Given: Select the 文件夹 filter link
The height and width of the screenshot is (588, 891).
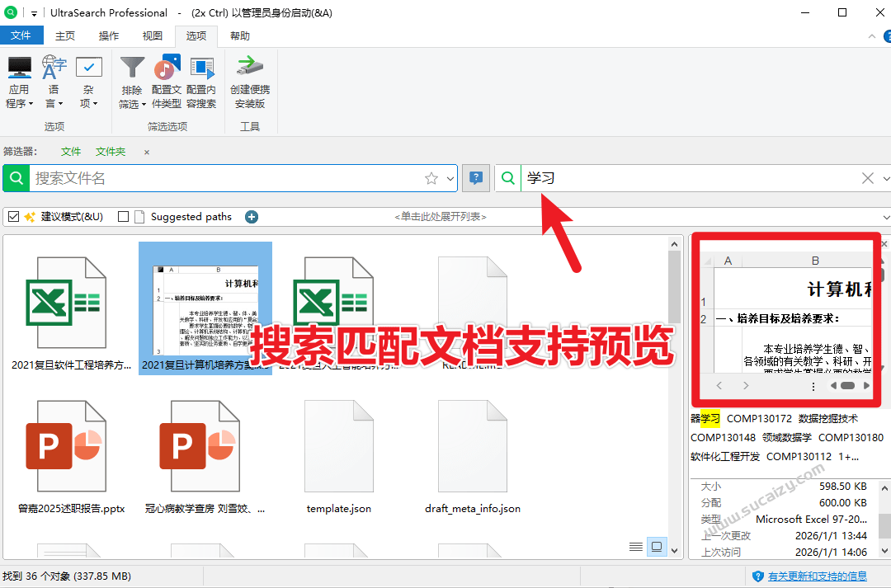Looking at the screenshot, I should pyautogui.click(x=111, y=152).
